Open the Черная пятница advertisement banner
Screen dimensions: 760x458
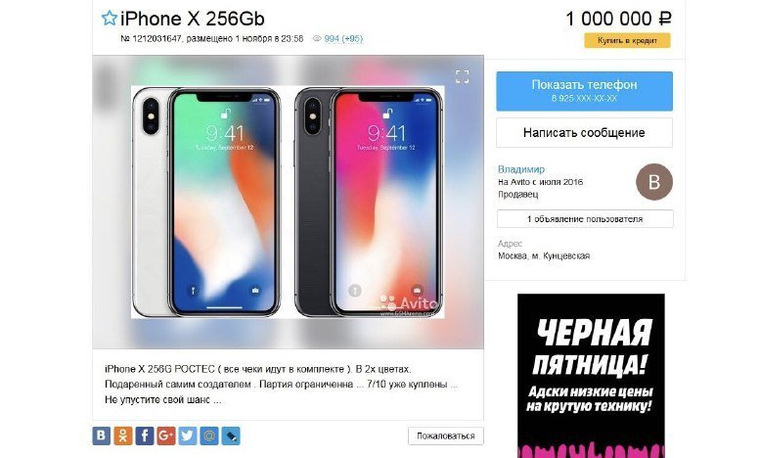pyautogui.click(x=591, y=376)
